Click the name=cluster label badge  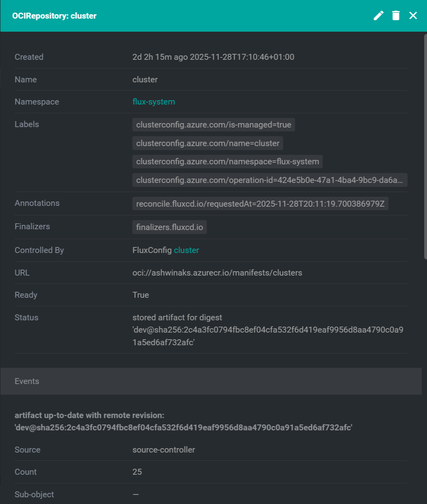pyautogui.click(x=208, y=143)
